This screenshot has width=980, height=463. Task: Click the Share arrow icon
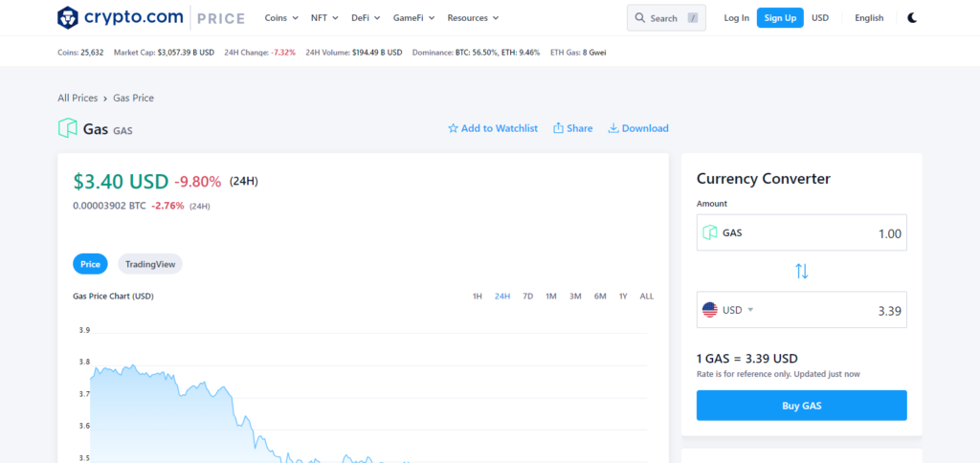pyautogui.click(x=559, y=128)
